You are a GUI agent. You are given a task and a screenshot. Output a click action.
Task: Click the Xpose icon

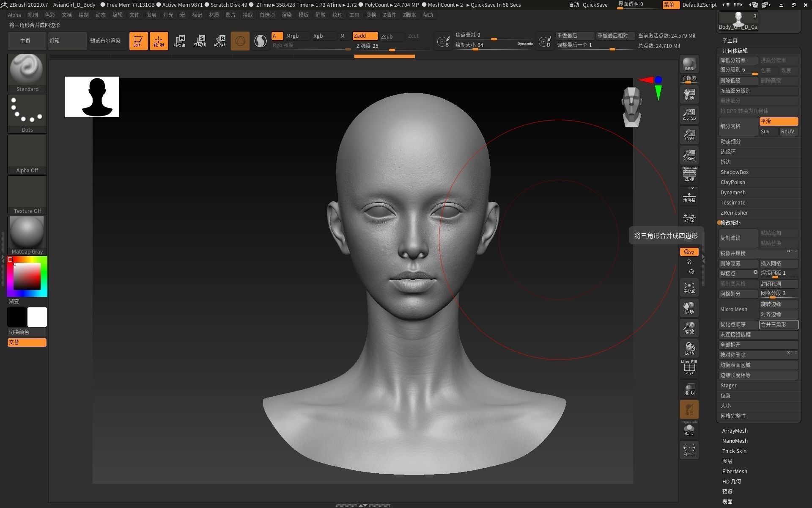coord(689,450)
